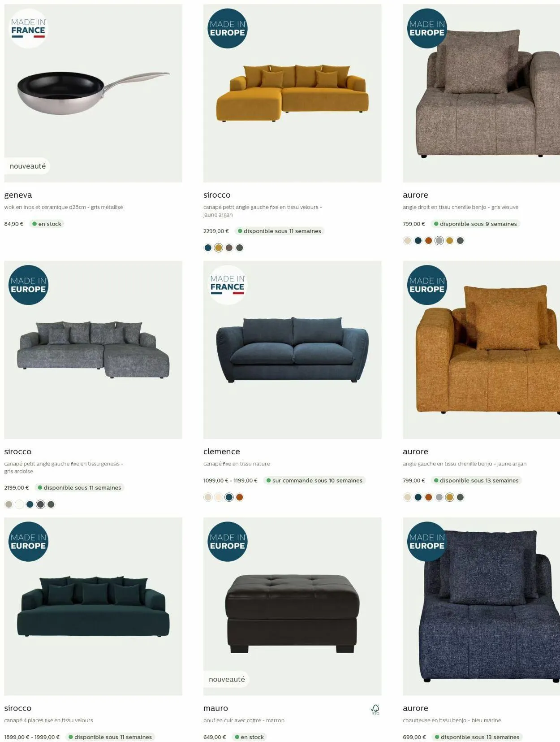Choose the orange swatch under clemence sofa
The image size is (560, 742).
[x=240, y=497]
